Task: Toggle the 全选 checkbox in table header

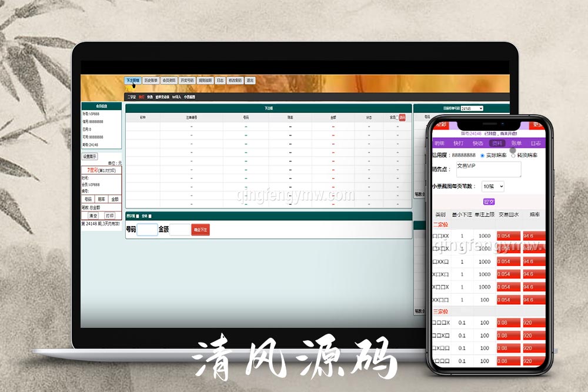Action: [x=397, y=118]
